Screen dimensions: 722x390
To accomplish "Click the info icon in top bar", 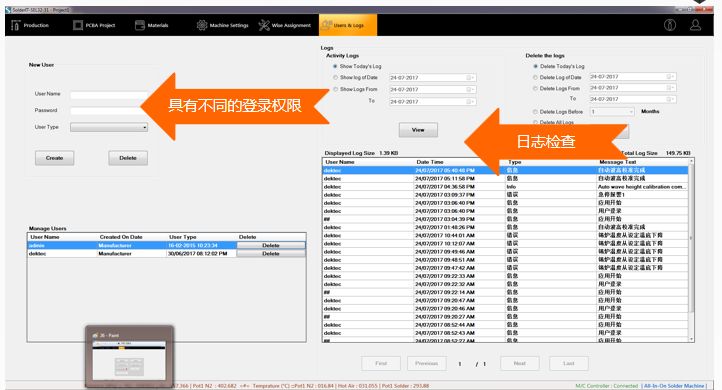I will [x=670, y=25].
